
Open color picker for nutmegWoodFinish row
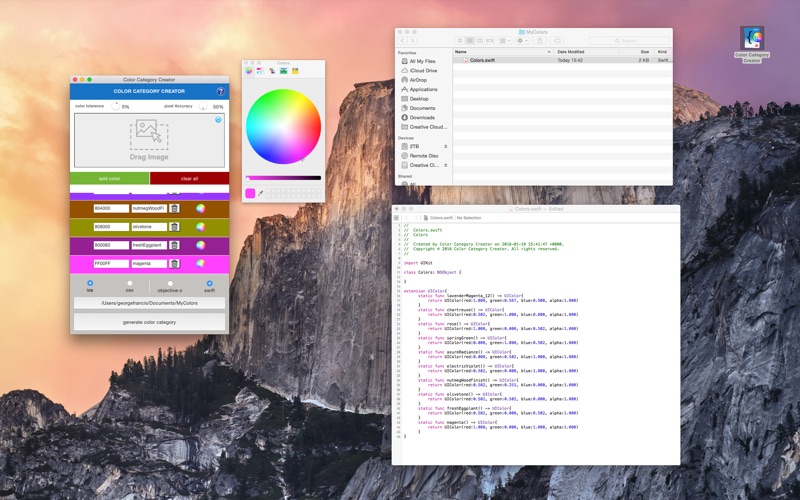[200, 209]
